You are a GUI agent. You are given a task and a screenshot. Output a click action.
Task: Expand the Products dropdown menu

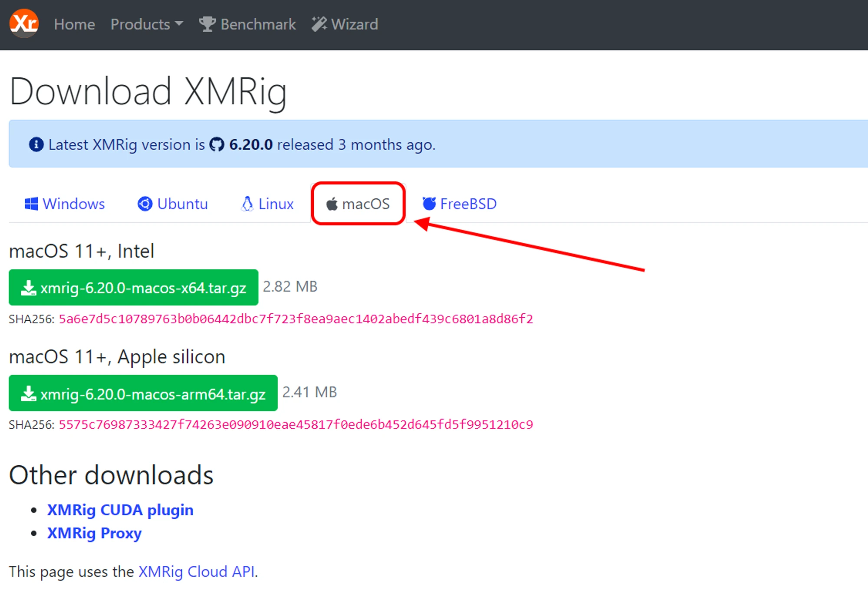coord(147,24)
